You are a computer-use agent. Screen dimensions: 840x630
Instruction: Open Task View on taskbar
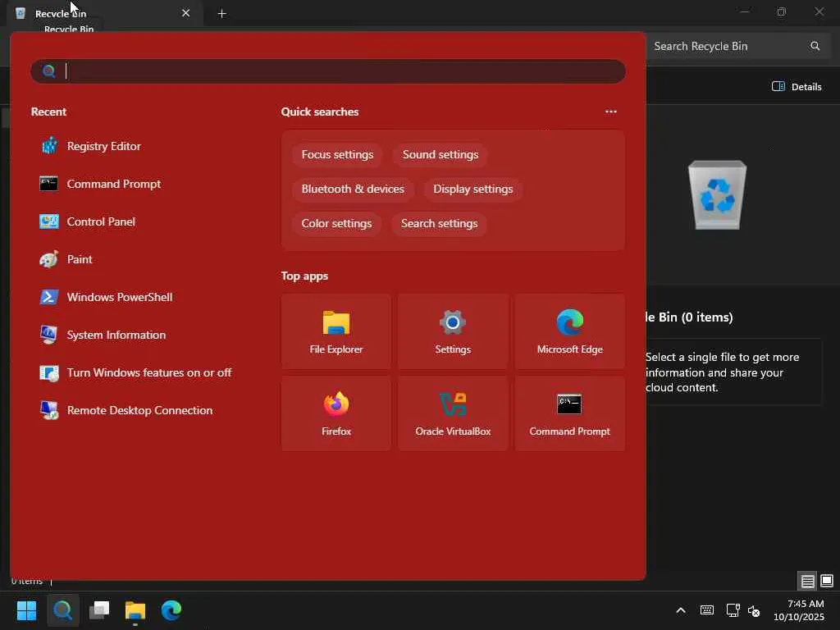(99, 610)
